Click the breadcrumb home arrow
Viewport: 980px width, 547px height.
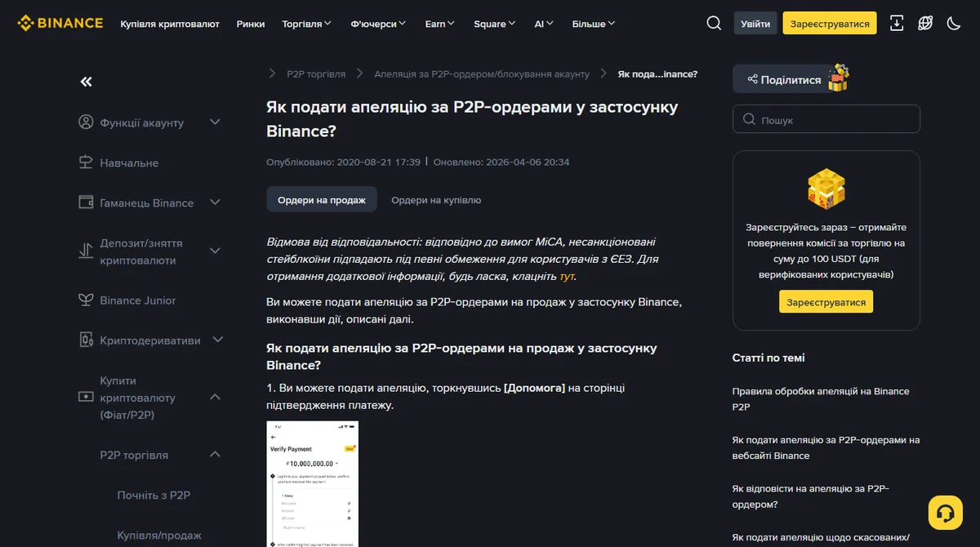coord(272,73)
